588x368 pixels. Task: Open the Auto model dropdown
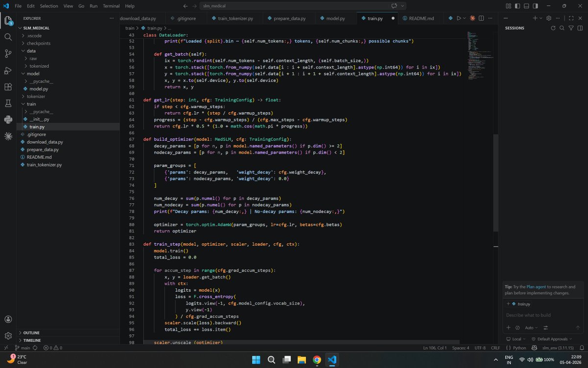[531, 327]
